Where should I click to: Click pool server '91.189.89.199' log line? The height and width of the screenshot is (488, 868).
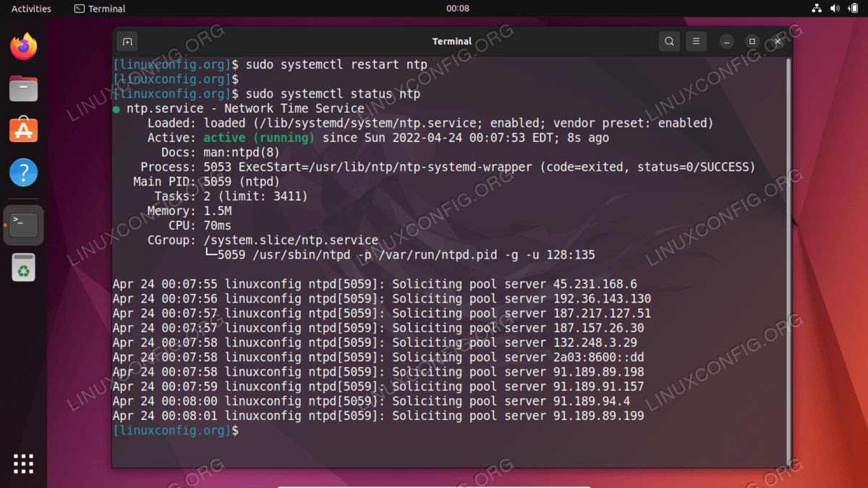(x=378, y=416)
